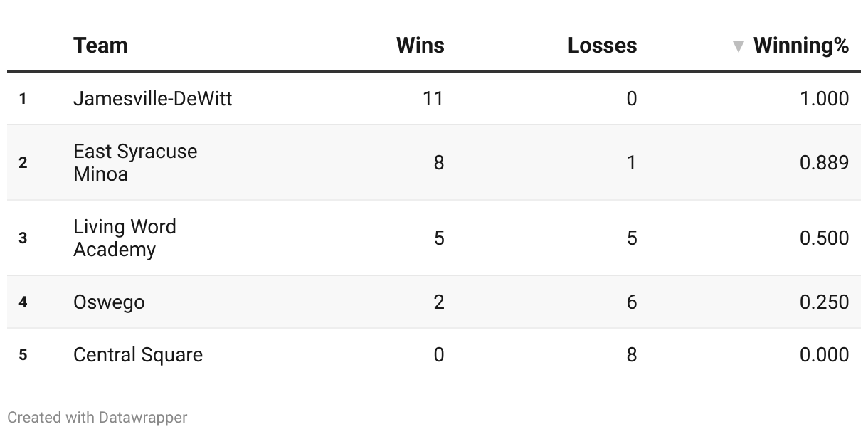Image resolution: width=868 pixels, height=434 pixels.
Task: Sort table by Winning% column header
Action: pyautogui.click(x=801, y=46)
